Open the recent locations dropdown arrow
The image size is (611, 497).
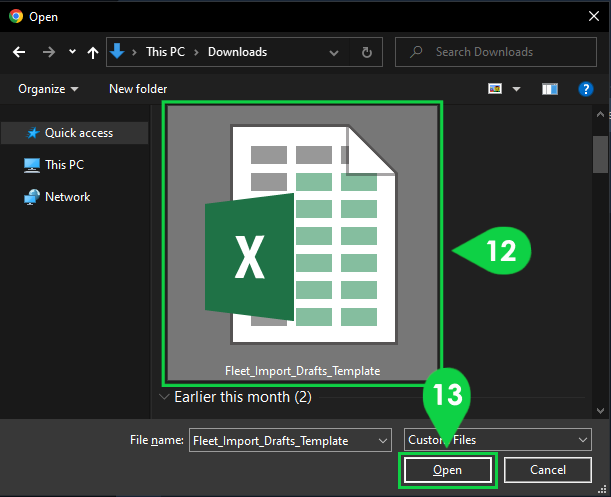72,51
